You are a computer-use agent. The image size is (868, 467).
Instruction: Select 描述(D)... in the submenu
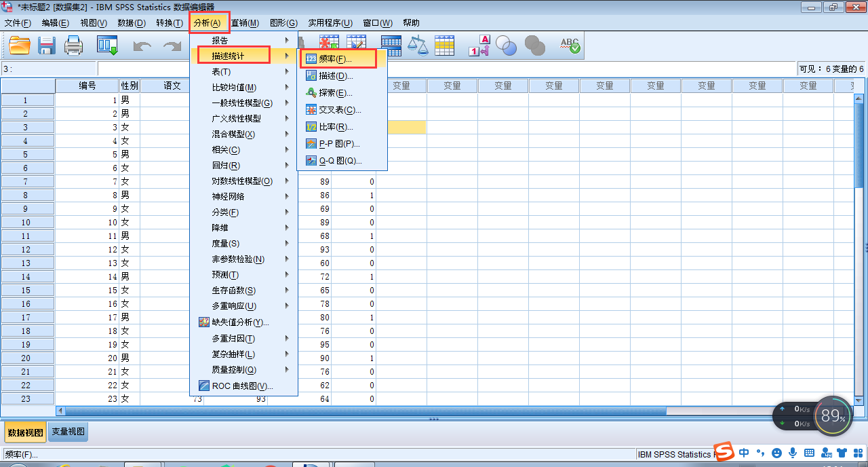tap(342, 76)
